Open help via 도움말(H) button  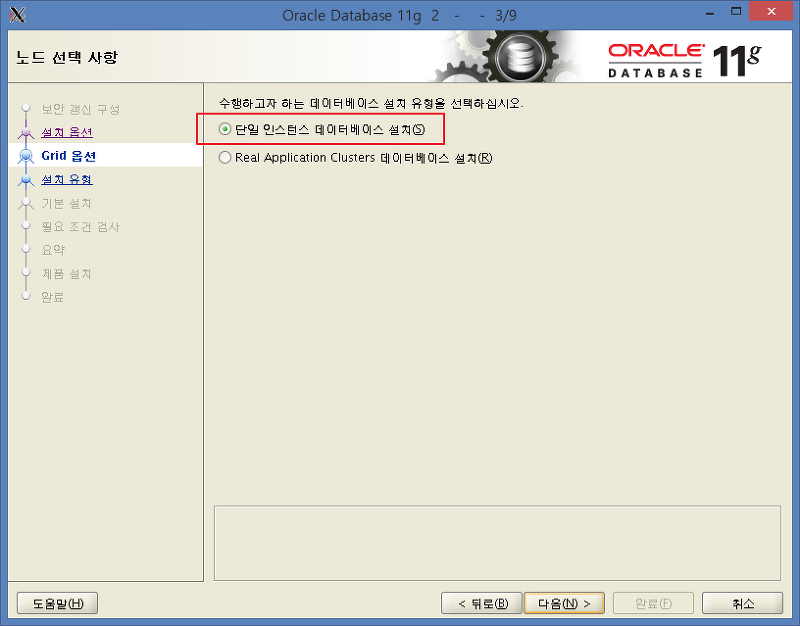coord(58,604)
